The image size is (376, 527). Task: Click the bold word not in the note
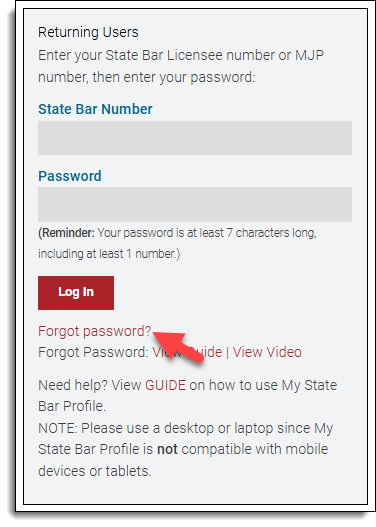[167, 449]
